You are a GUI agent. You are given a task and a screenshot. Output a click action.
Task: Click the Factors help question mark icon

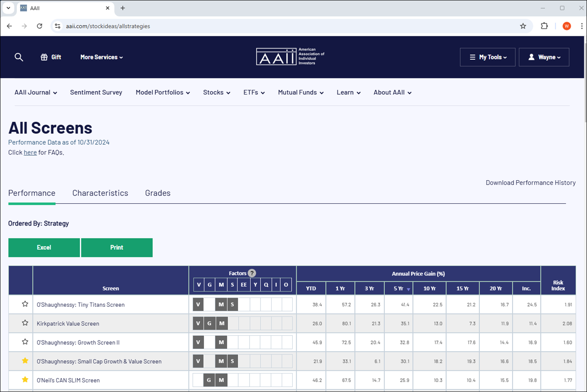(252, 273)
